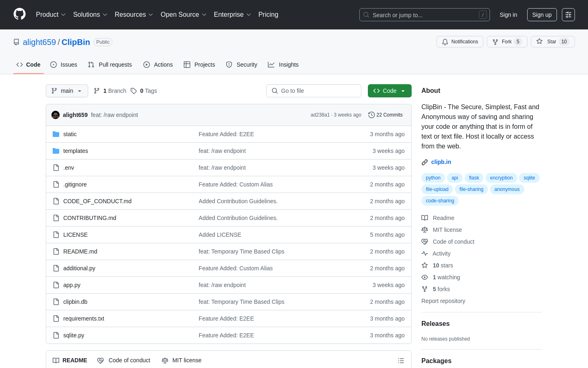Open the additional.py file
The width and height of the screenshot is (588, 368).
tap(79, 268)
